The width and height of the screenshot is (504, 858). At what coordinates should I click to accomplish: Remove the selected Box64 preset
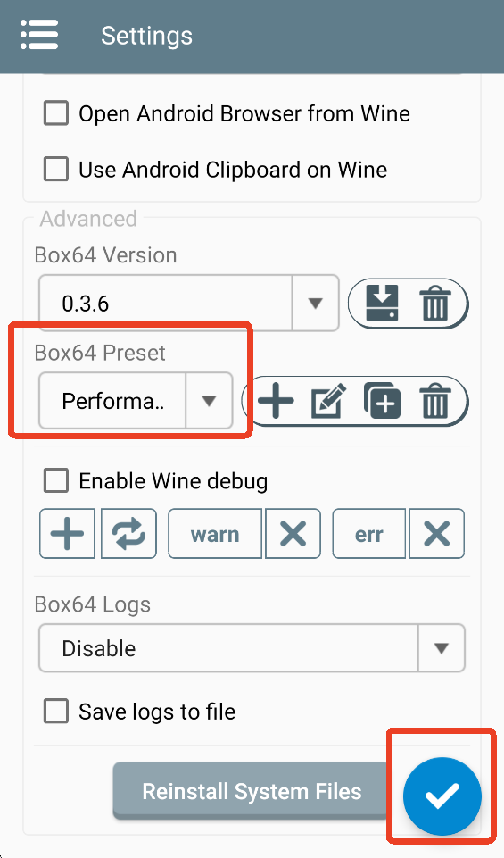435,401
